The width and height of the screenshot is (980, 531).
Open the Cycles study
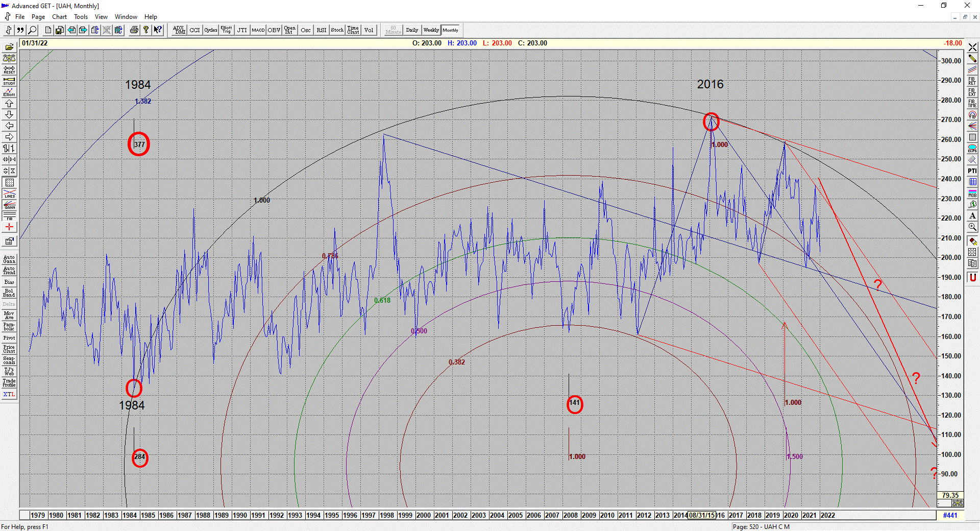[x=210, y=30]
